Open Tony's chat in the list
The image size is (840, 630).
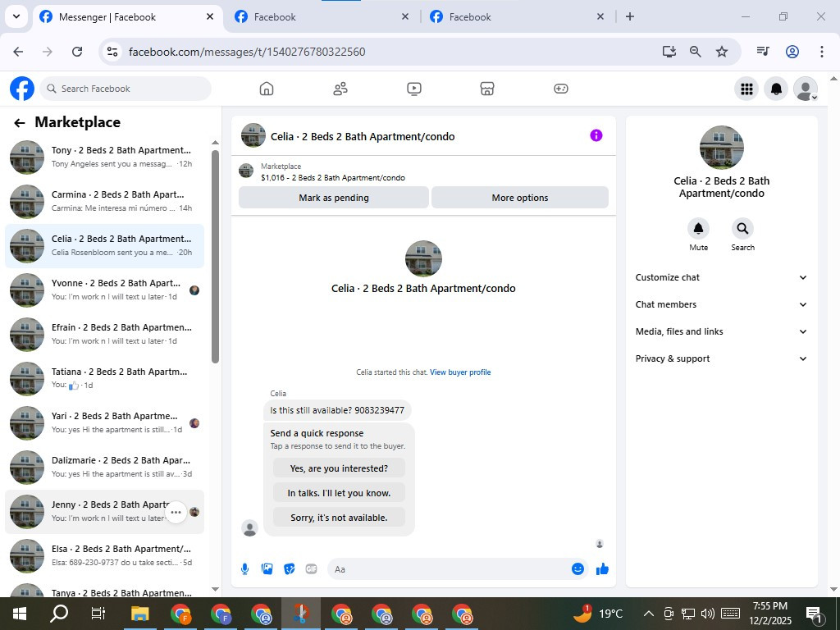point(104,157)
